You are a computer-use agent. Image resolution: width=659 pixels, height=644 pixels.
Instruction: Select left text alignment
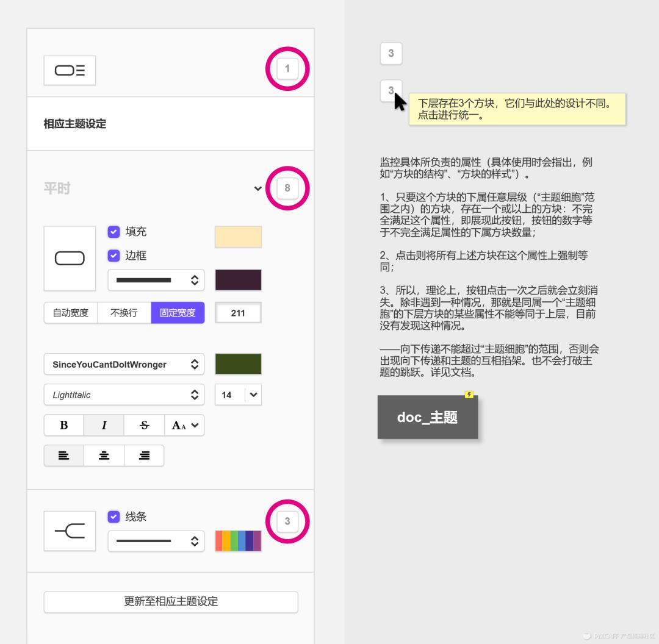[x=63, y=456]
